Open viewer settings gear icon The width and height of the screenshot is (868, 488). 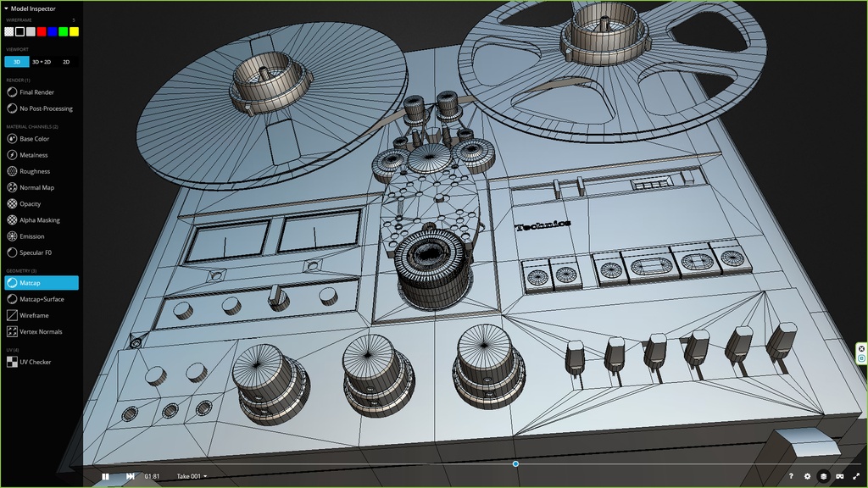pos(807,476)
